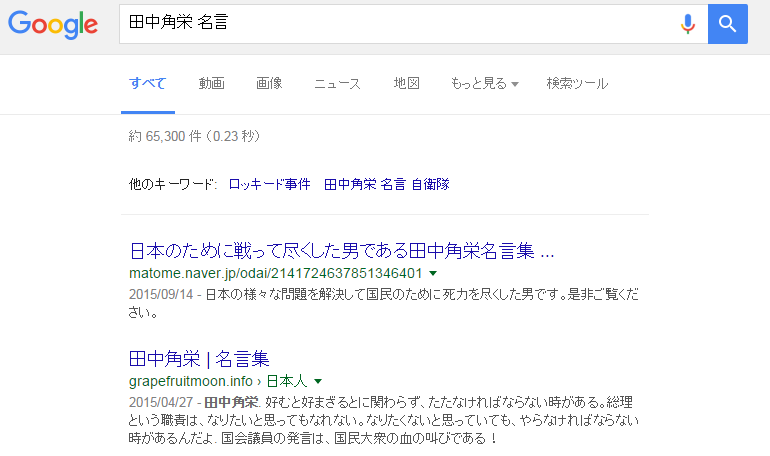770x456 pixels.
Task: Select the すべて tab
Action: [x=147, y=83]
